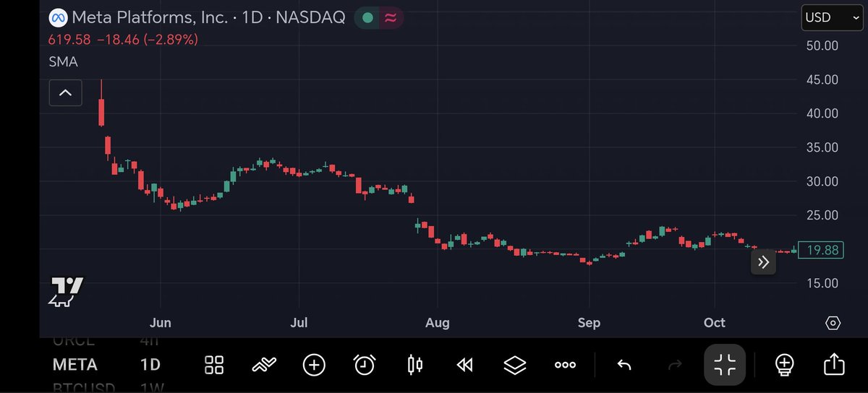Change chart type candlestick icon

point(414,365)
